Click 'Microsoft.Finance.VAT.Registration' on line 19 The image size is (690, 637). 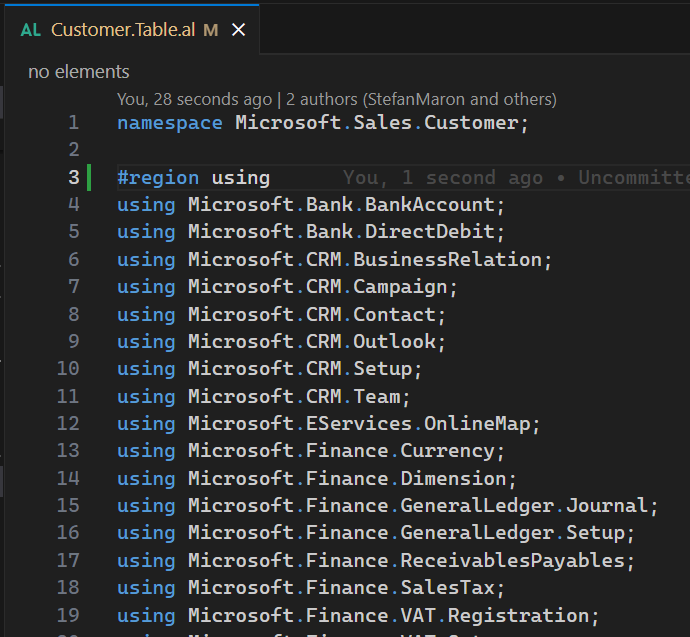coord(389,615)
